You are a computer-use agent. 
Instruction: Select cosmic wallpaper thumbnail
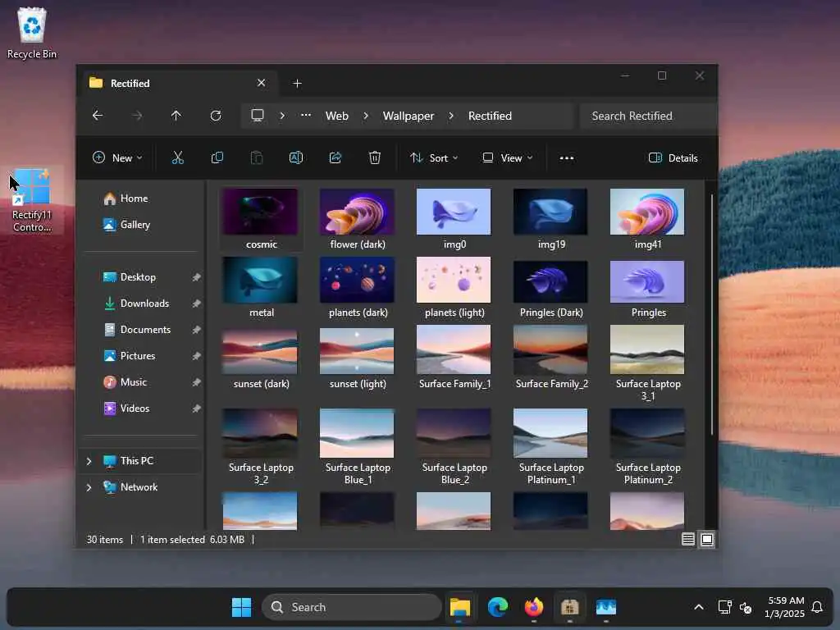pos(261,218)
